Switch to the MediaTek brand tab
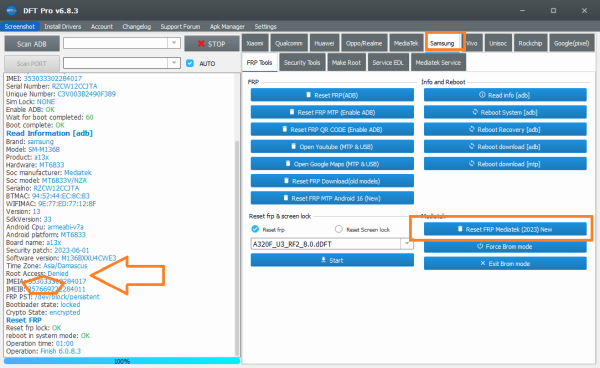 coord(406,43)
